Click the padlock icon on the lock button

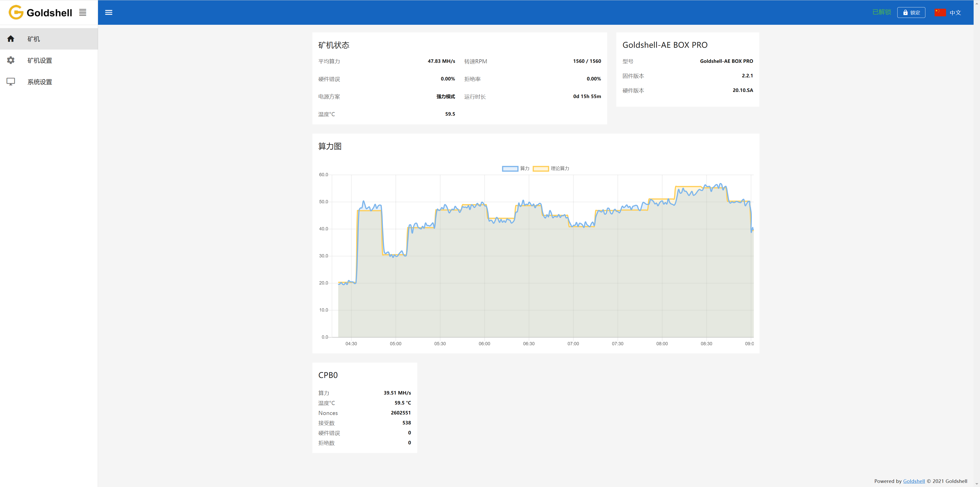905,13
